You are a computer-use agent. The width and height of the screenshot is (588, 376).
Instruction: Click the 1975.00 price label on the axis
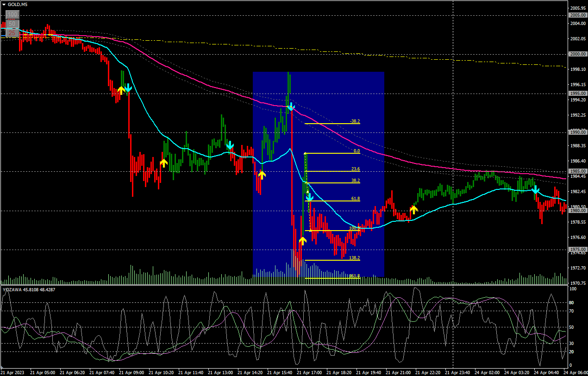coord(577,250)
